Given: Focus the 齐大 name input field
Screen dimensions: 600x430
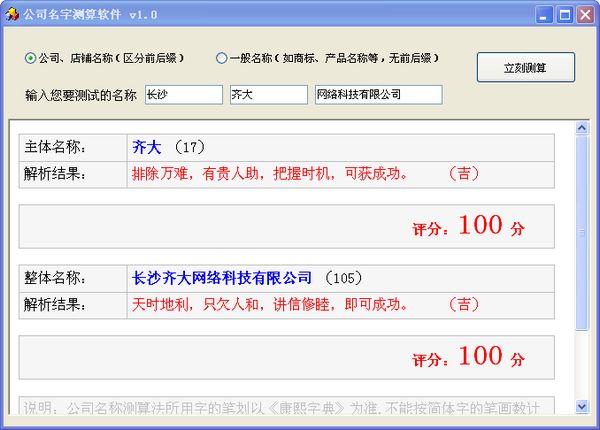Looking at the screenshot, I should pos(269,94).
